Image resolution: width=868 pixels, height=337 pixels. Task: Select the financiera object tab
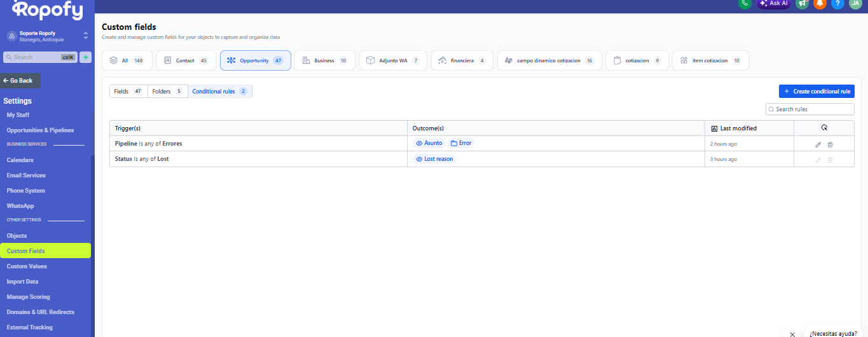(x=462, y=60)
